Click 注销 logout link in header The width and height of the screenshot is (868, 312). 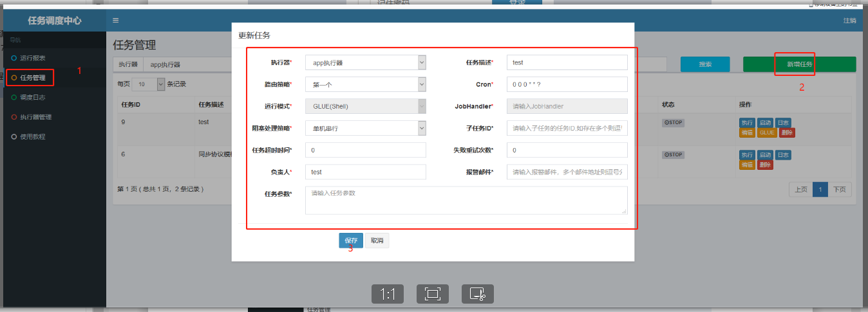click(x=849, y=21)
